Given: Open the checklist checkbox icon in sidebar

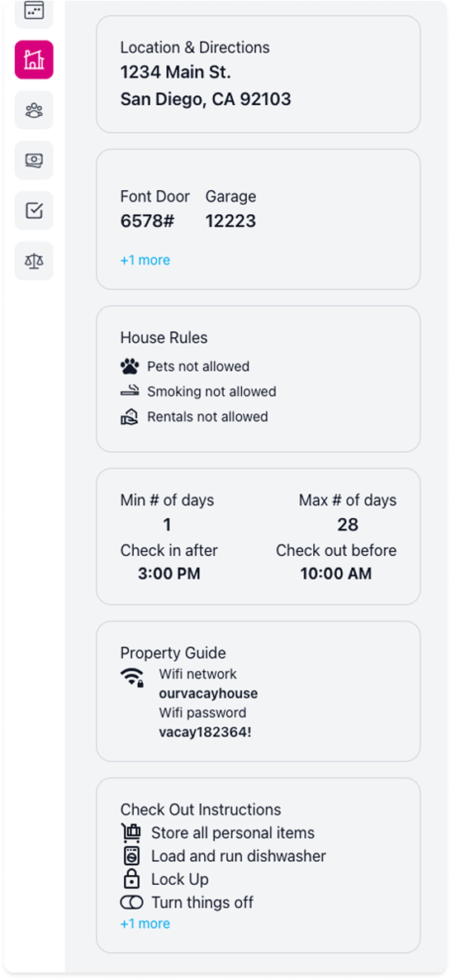Looking at the screenshot, I should [35, 211].
